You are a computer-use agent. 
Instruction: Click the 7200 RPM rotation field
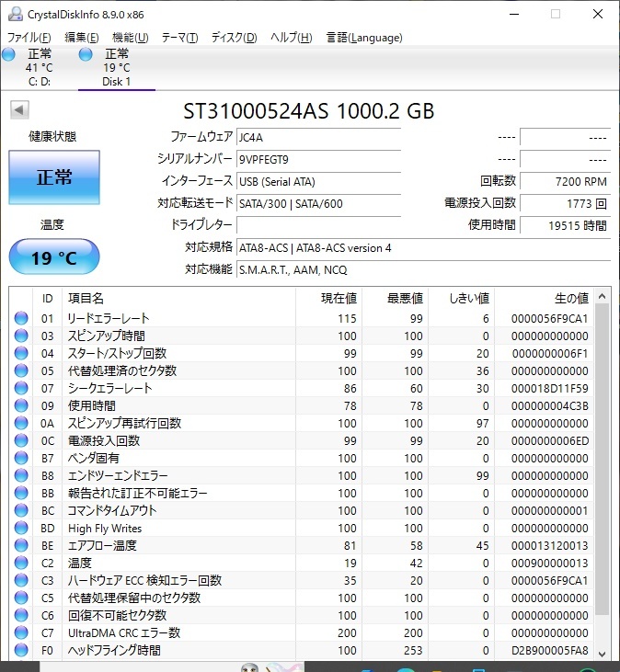coord(565,182)
